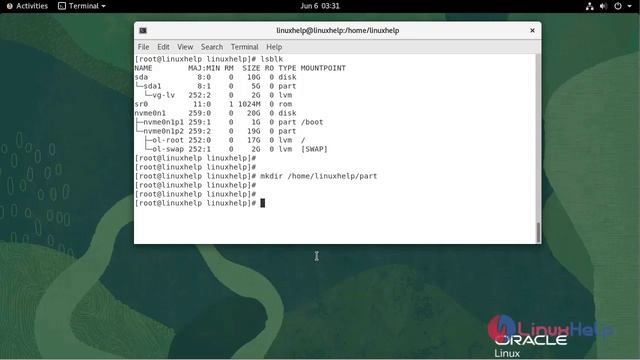
Task: Click the ol-root volume name
Action: [168, 140]
